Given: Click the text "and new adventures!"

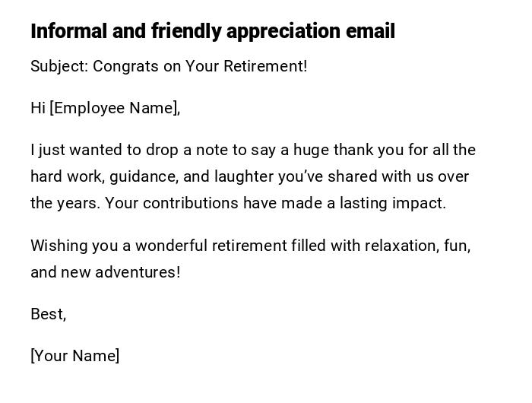Looking at the screenshot, I should [105, 272].
